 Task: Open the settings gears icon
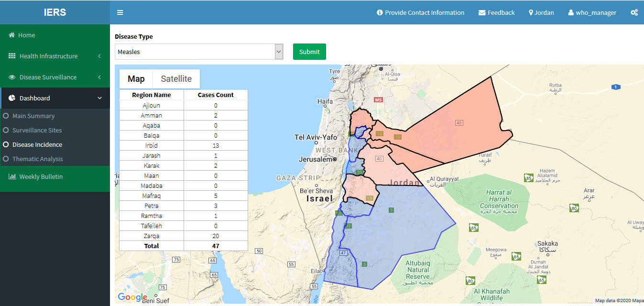coord(634,13)
